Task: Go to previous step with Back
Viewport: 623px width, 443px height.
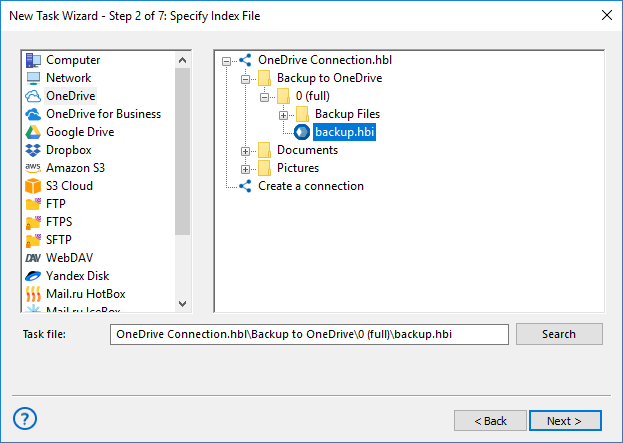Action: click(490, 421)
